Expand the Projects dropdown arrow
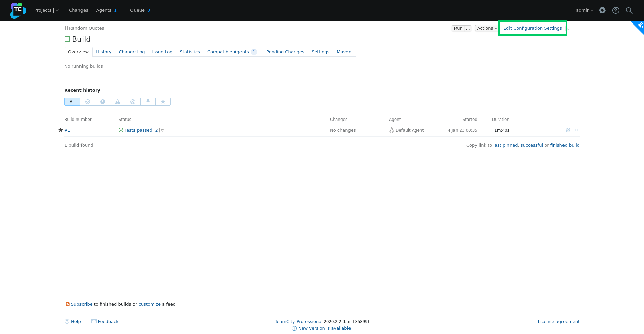This screenshot has height=334, width=644. pyautogui.click(x=57, y=10)
